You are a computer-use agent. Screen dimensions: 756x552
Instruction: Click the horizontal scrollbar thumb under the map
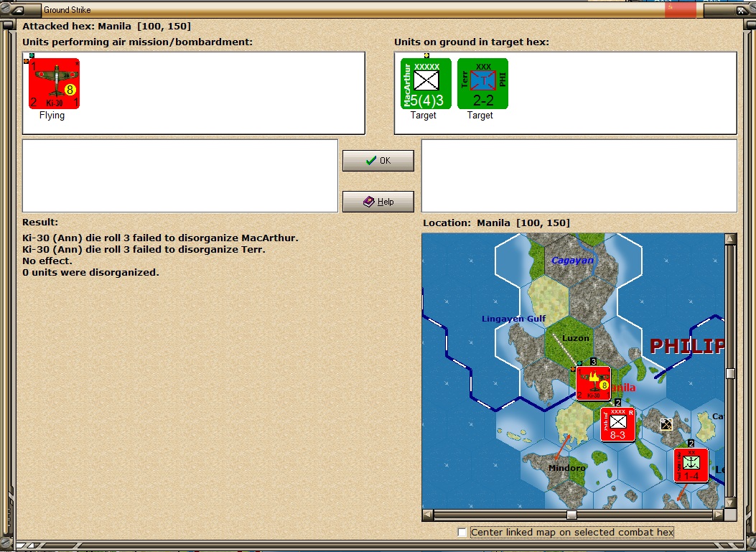(x=571, y=515)
